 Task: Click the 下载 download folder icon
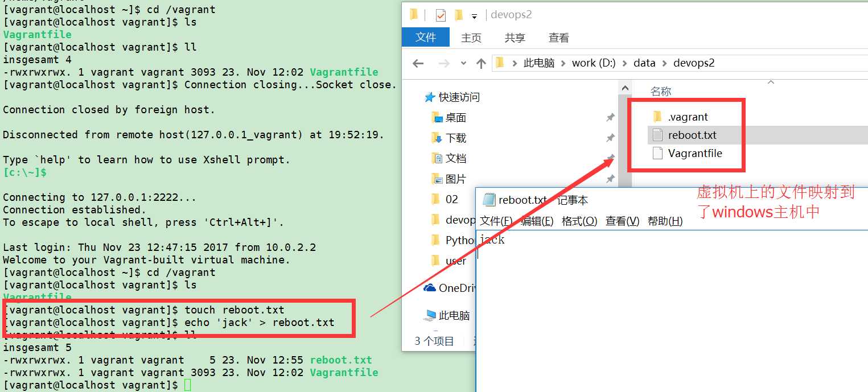[437, 138]
